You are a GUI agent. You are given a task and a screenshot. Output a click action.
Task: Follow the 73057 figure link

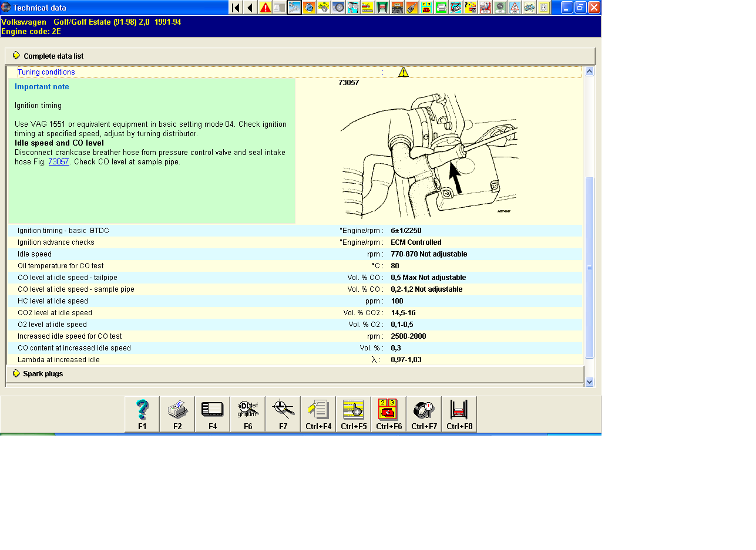tap(59, 162)
